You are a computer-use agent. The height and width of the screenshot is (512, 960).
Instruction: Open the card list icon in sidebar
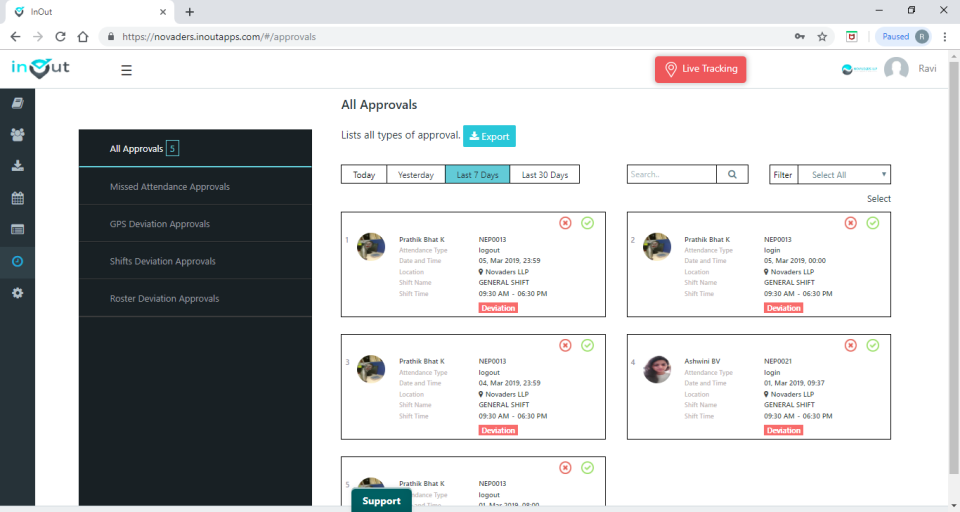point(18,230)
